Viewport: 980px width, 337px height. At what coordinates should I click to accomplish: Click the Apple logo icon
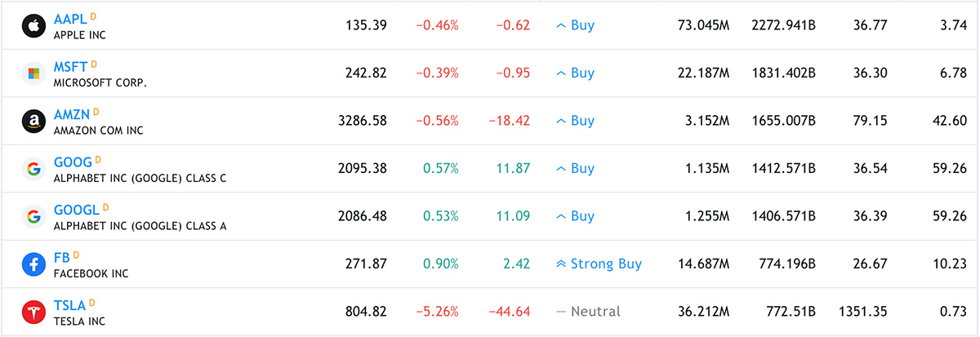coord(33,26)
